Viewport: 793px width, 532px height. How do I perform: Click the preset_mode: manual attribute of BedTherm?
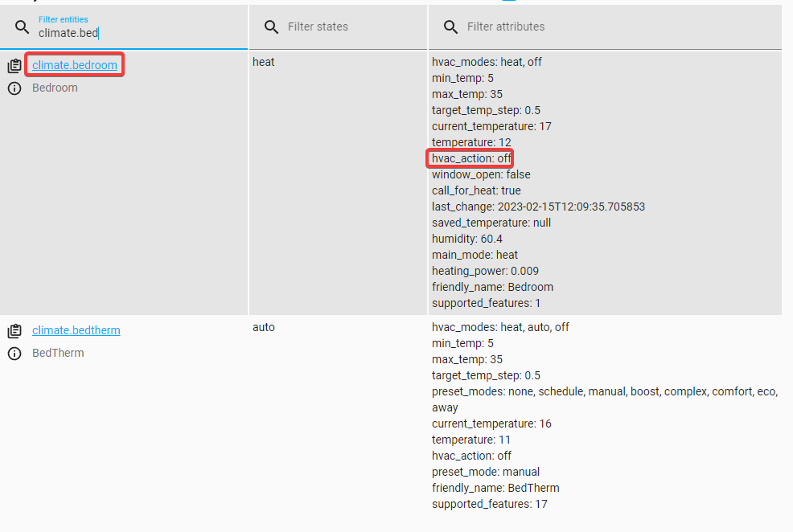tap(474, 471)
